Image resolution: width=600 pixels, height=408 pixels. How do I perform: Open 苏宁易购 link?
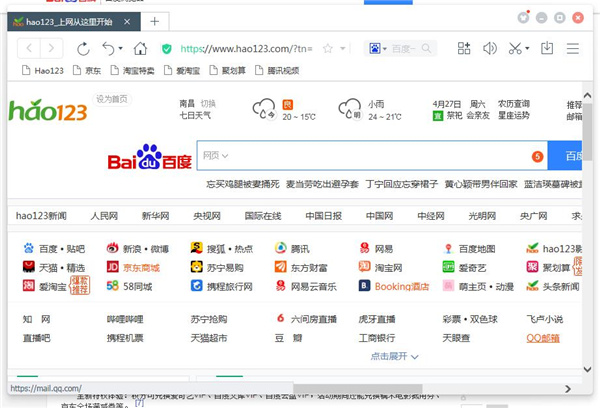(217, 267)
